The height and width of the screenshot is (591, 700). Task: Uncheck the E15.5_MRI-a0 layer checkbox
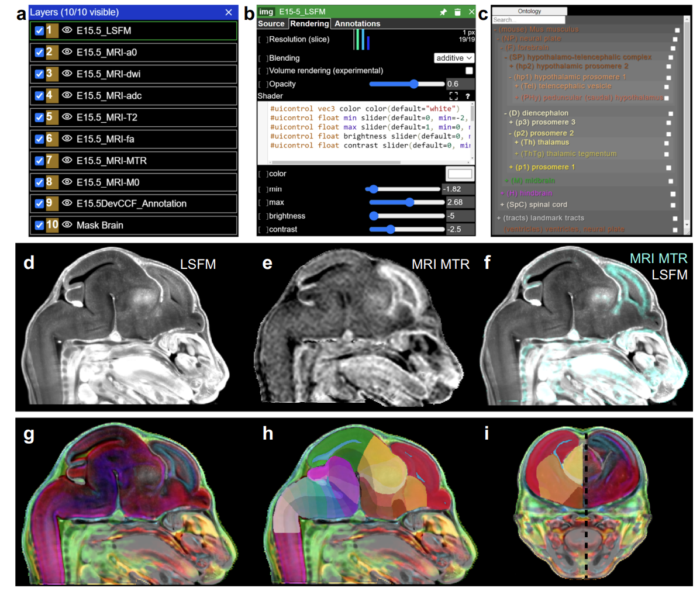tap(39, 52)
